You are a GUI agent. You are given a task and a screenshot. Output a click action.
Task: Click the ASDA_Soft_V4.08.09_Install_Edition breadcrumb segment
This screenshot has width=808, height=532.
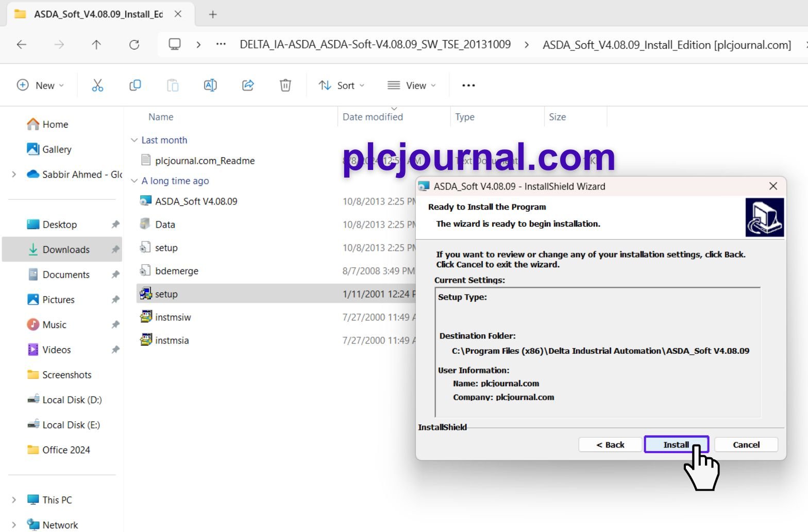coord(667,45)
